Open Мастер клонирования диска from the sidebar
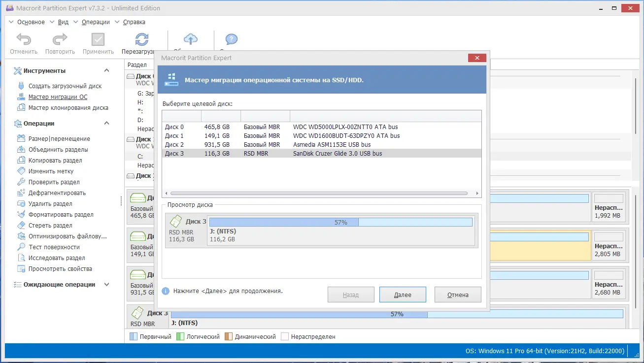The width and height of the screenshot is (644, 363). point(68,107)
